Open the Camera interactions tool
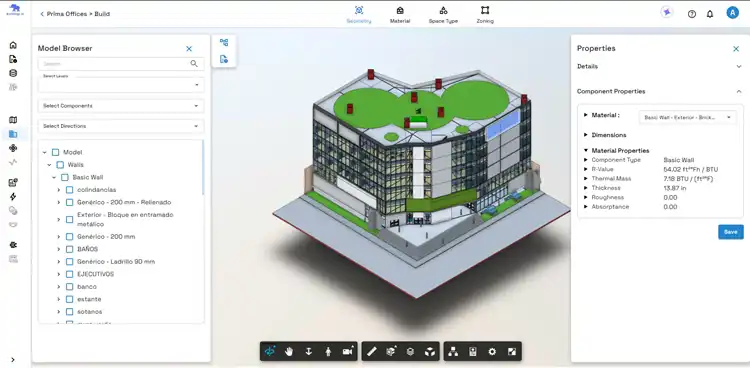The height and width of the screenshot is (368, 750). click(347, 351)
